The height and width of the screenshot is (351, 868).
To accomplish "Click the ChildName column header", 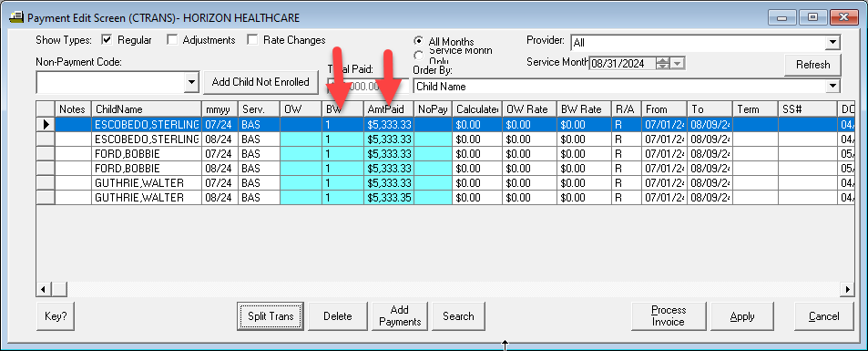I will point(146,109).
